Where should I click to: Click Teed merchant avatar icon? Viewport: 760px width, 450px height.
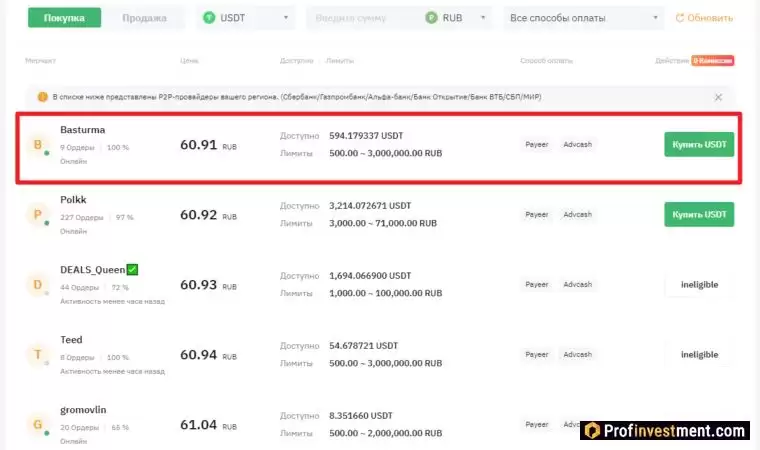(38, 355)
